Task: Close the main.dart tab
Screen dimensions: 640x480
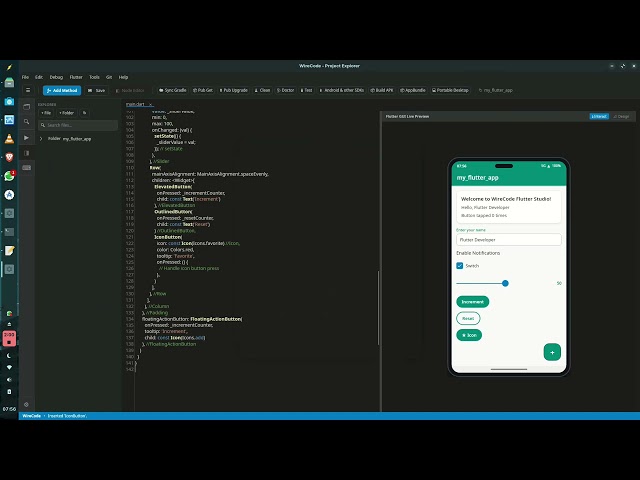Action: 150,104
